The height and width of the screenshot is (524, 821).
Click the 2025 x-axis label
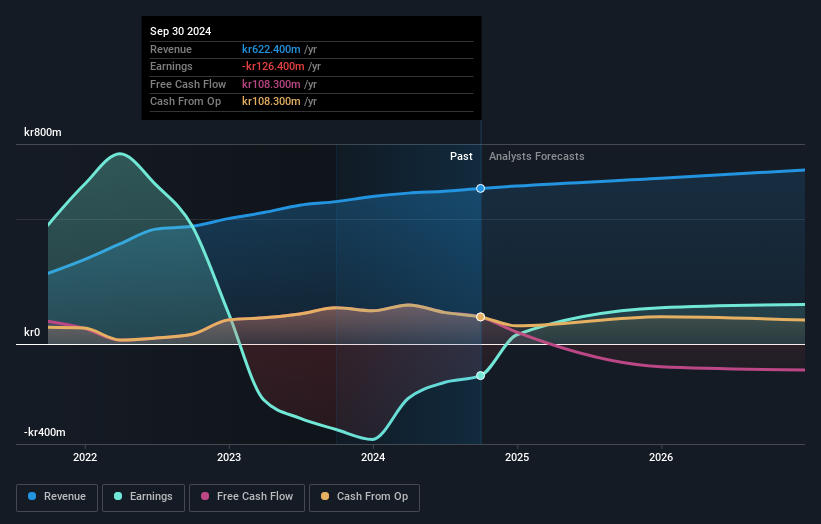[x=517, y=457]
